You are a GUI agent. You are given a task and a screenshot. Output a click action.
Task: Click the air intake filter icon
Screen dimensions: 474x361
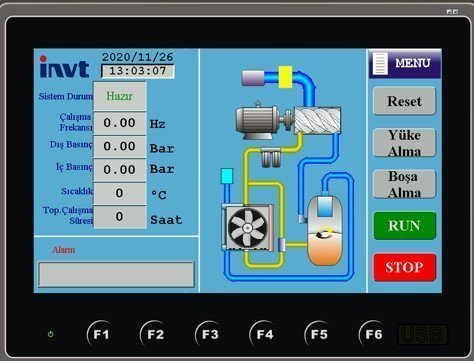tap(253, 78)
